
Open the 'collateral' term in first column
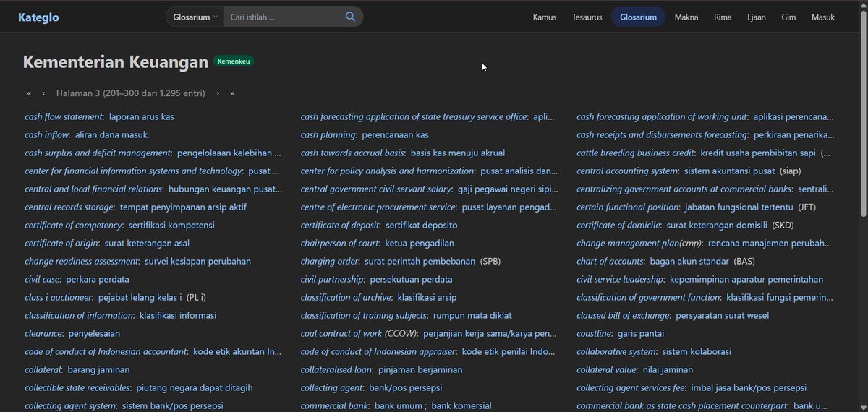[43, 369]
